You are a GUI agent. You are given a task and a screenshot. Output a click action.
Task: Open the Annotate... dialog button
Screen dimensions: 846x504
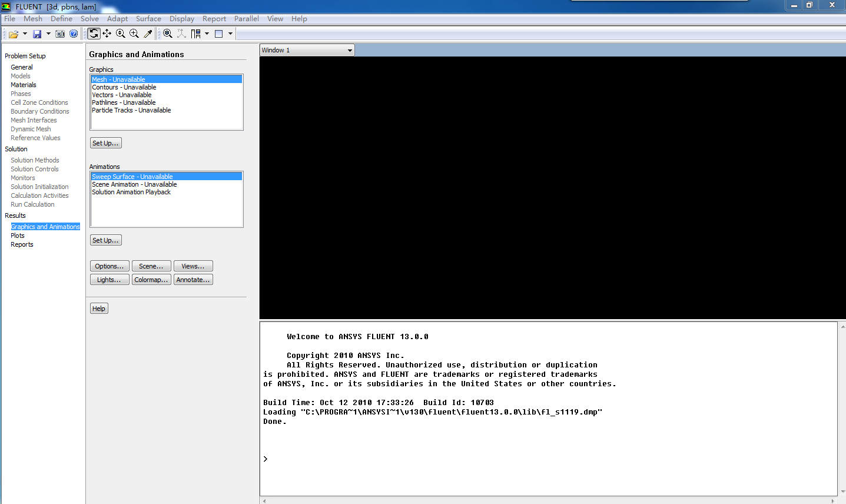click(193, 280)
